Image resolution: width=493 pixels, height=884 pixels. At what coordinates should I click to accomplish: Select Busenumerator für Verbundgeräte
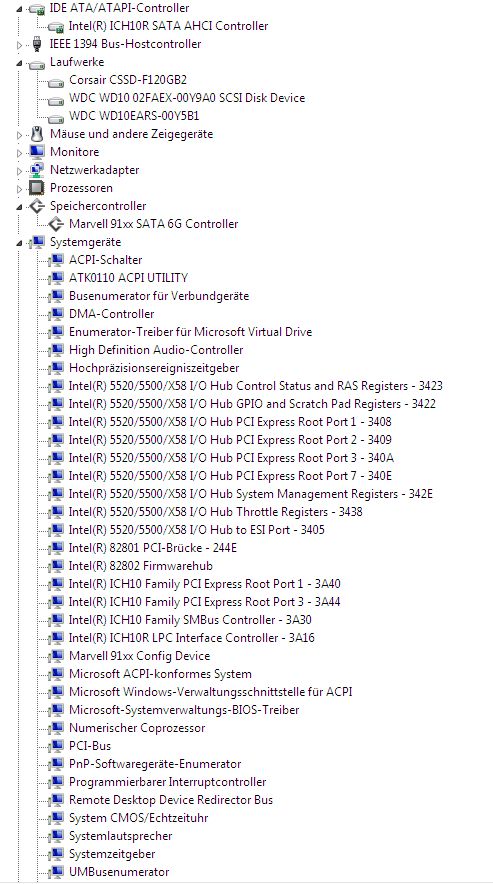(x=159, y=296)
